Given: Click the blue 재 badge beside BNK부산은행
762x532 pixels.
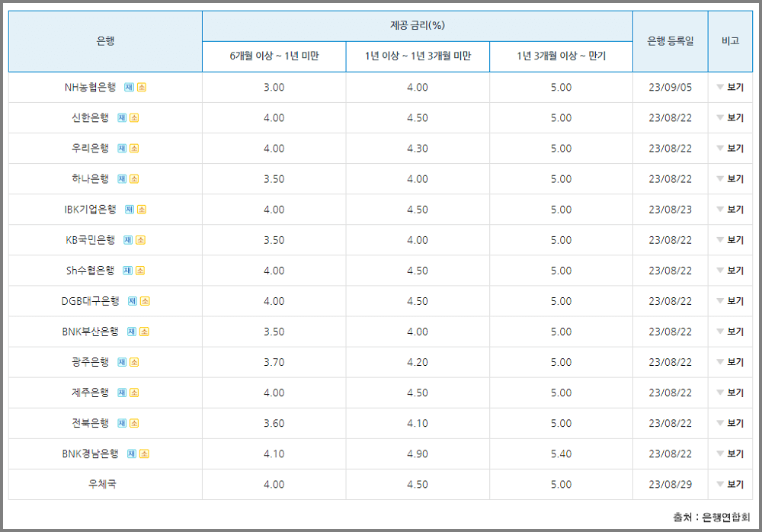Looking at the screenshot, I should click(x=131, y=332).
